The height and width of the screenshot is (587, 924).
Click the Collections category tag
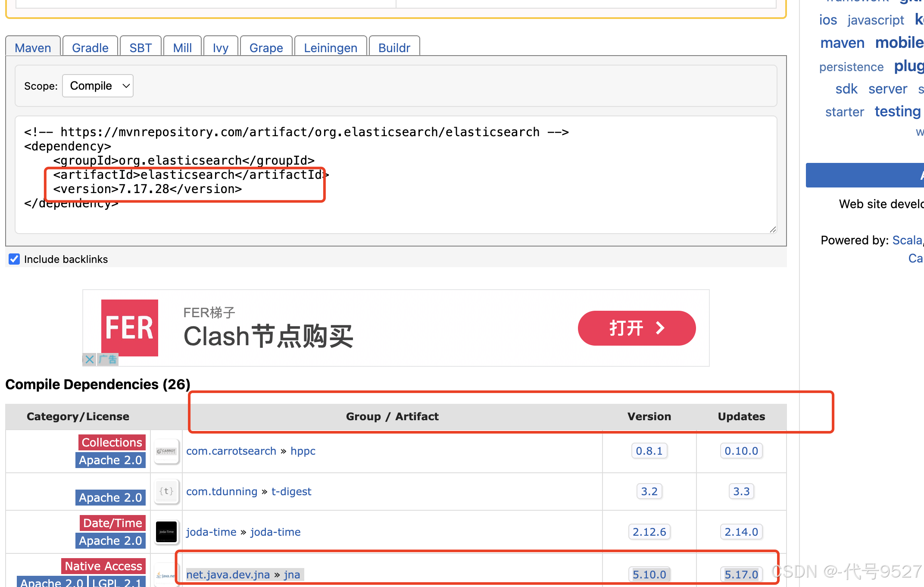[112, 442]
